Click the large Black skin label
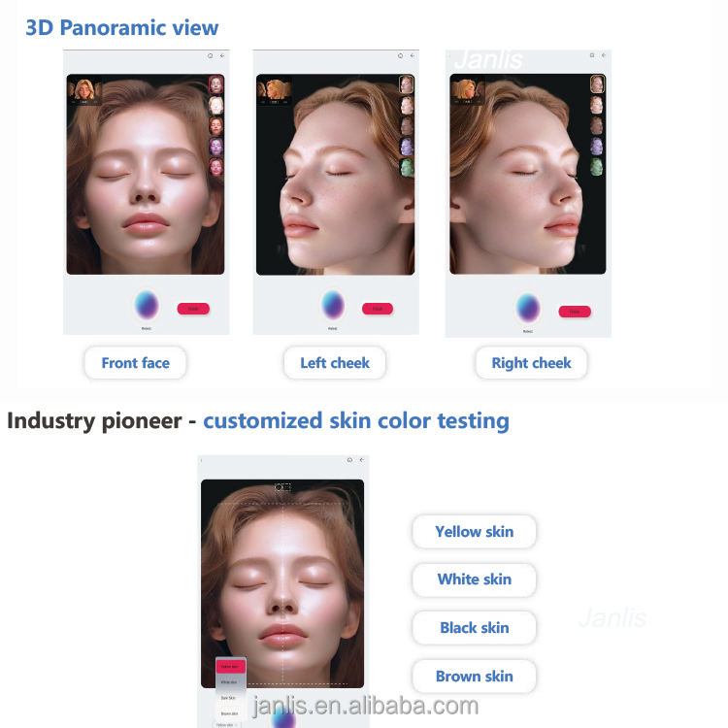Screen dimensions: 728x728 474,628
